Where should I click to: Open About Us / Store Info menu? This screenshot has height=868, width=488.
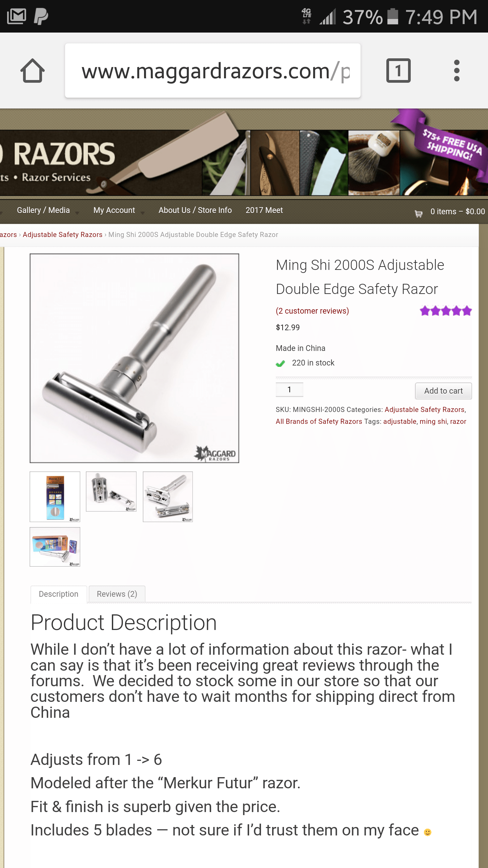[195, 210]
